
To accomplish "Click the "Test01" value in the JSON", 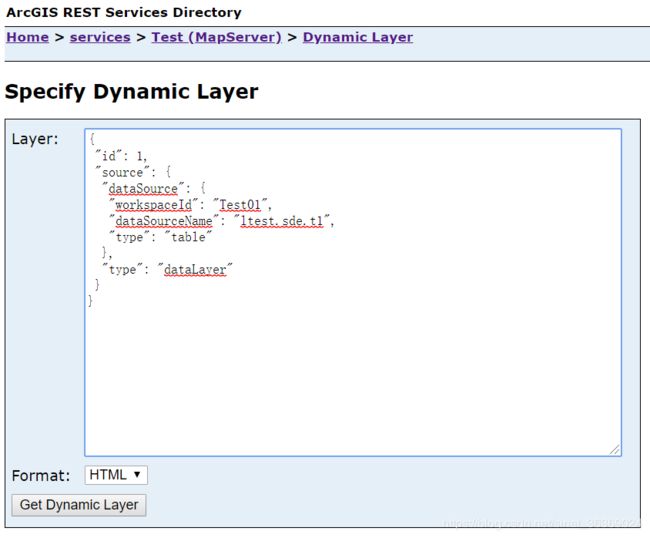I will click(240, 205).
